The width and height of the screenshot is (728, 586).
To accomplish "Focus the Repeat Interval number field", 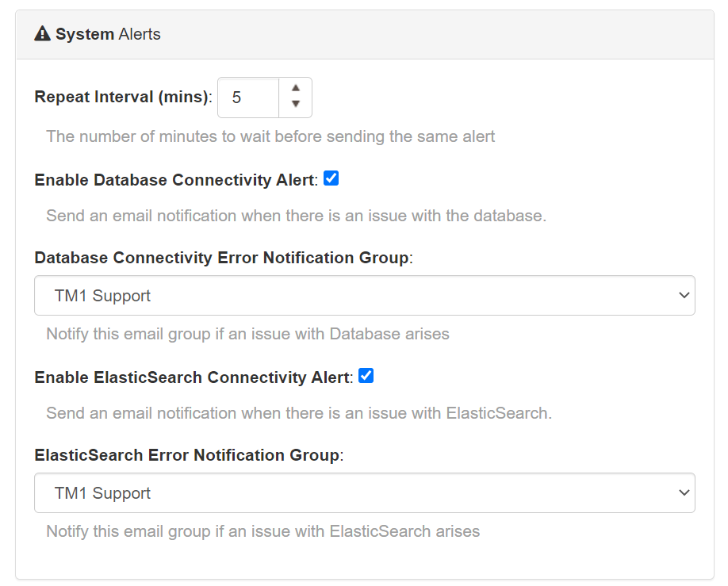I will tap(247, 98).
